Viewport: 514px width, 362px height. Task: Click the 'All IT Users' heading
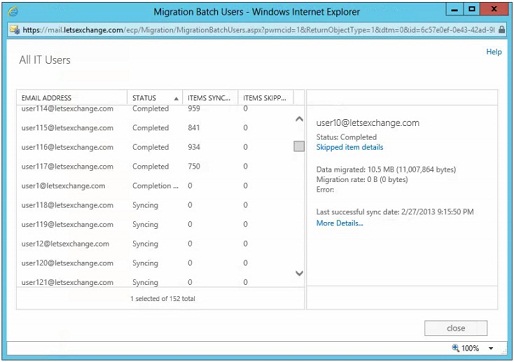tap(45, 60)
